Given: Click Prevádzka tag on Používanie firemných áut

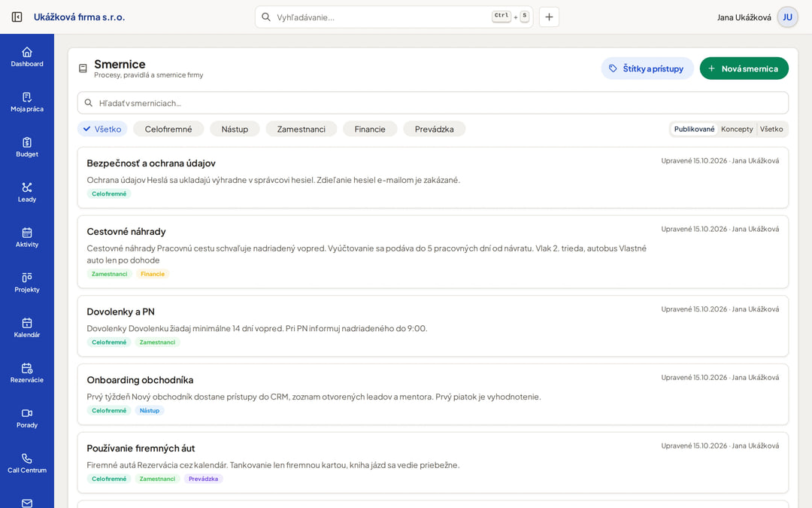Looking at the screenshot, I should point(204,479).
